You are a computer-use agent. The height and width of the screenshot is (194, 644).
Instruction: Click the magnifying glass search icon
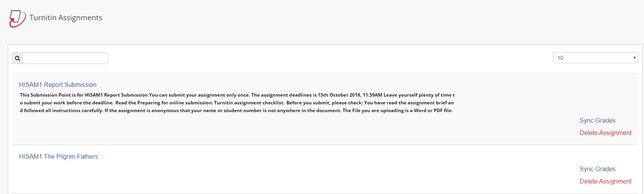pos(17,58)
